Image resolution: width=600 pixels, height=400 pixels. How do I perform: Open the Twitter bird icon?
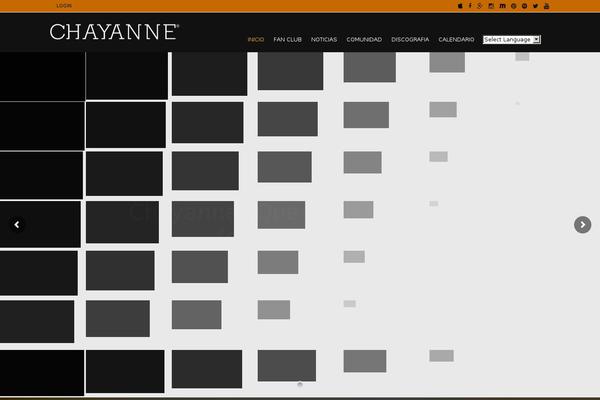click(x=535, y=6)
